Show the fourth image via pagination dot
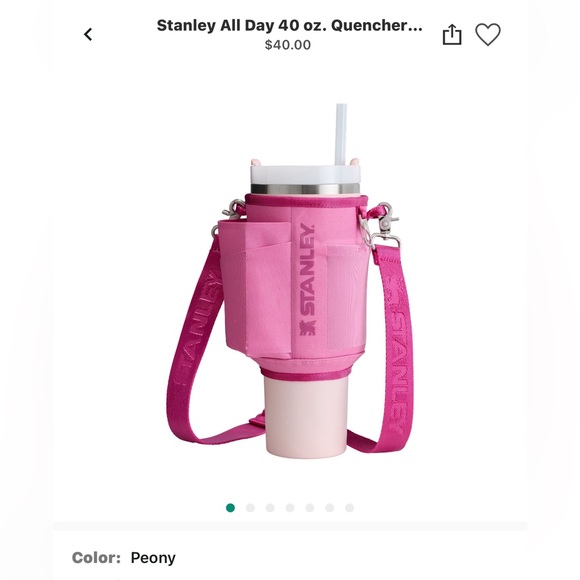Image resolution: width=580 pixels, height=580 pixels. [290, 508]
